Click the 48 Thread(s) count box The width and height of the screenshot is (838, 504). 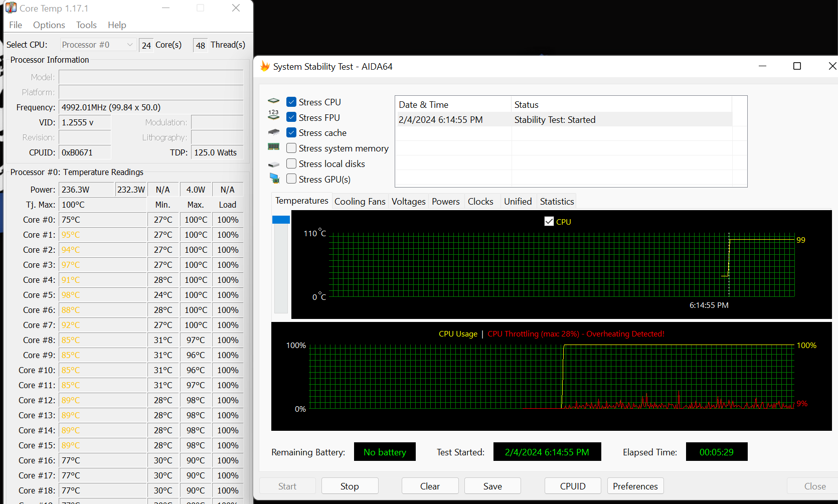201,45
